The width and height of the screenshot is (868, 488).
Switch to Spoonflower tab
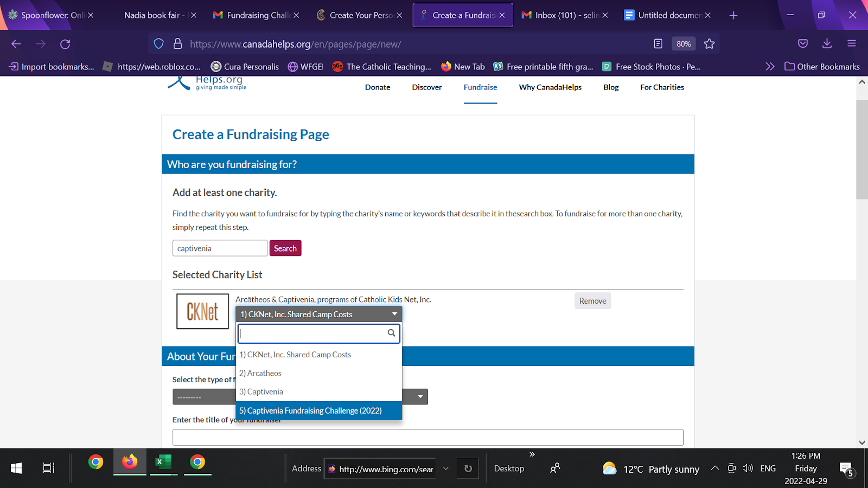(47, 15)
